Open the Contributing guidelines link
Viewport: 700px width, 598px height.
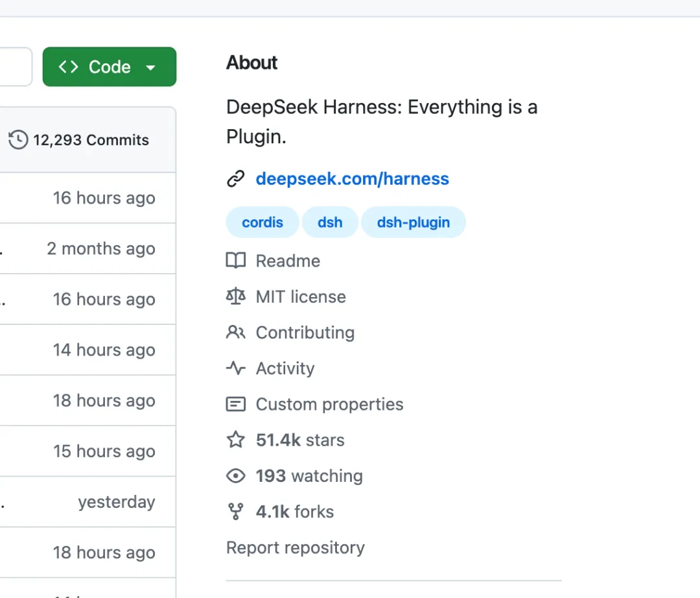pos(305,332)
